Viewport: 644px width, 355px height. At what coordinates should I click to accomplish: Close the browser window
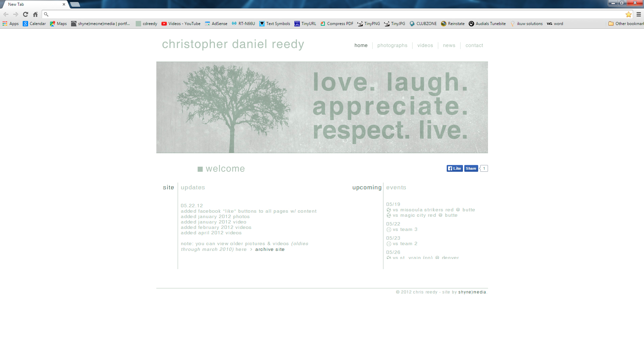[x=635, y=3]
